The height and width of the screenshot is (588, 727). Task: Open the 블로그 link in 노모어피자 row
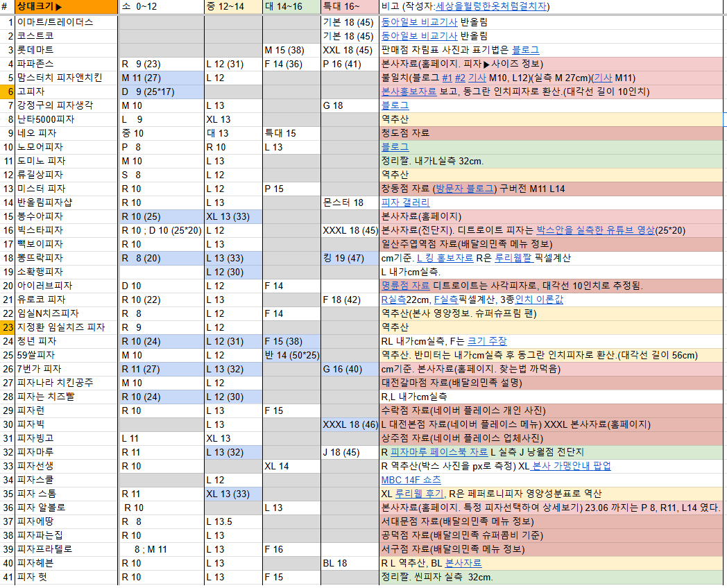[395, 147]
